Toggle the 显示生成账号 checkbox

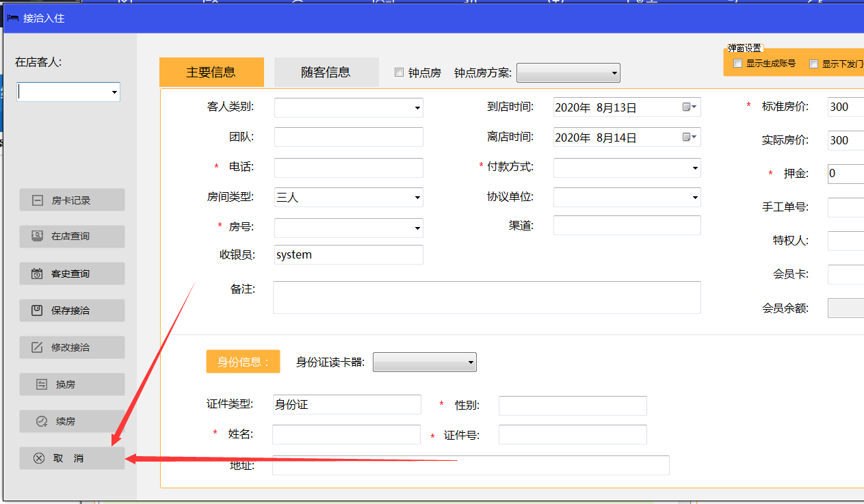pos(737,64)
